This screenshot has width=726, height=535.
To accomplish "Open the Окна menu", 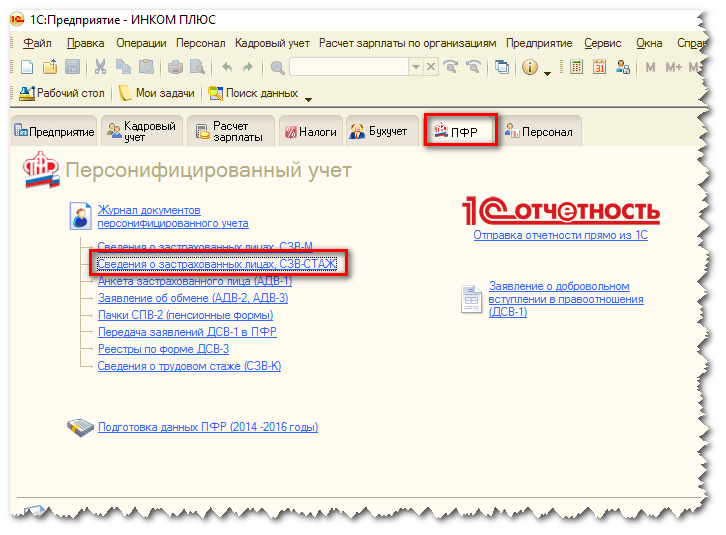I will click(649, 43).
